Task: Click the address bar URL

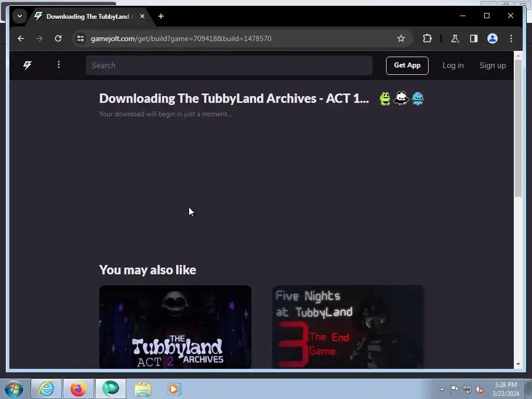Action: tap(181, 38)
